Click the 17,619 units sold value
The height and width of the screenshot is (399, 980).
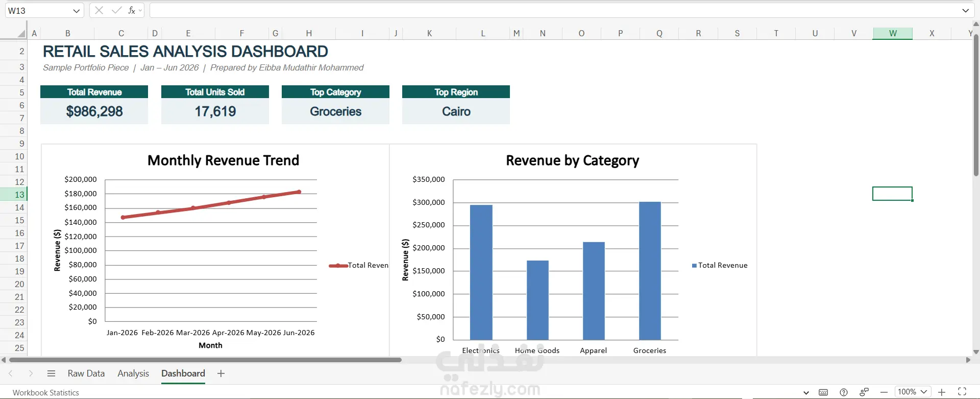coord(215,111)
